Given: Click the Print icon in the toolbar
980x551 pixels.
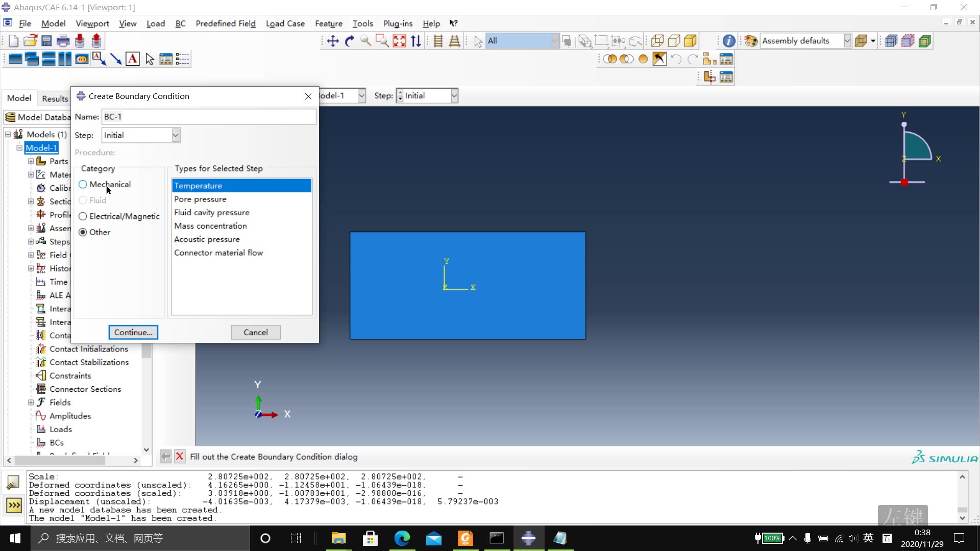Looking at the screenshot, I should coord(63,41).
